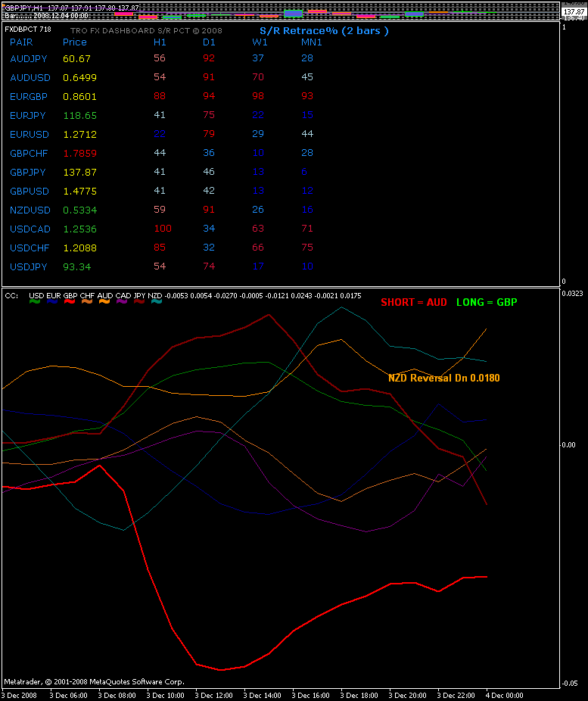Image resolution: width=588 pixels, height=701 pixels.
Task: Click the teal NZD legend swatch
Action: pos(157,302)
